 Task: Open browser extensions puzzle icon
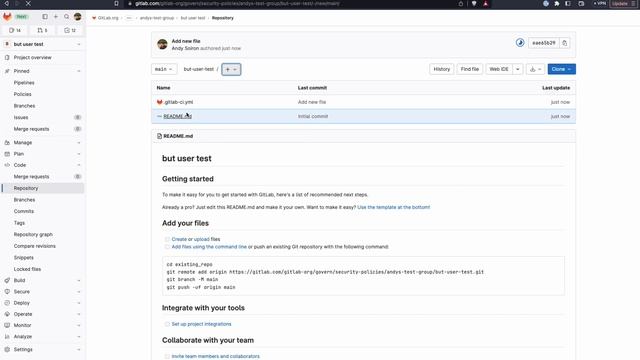pyautogui.click(x=557, y=4)
